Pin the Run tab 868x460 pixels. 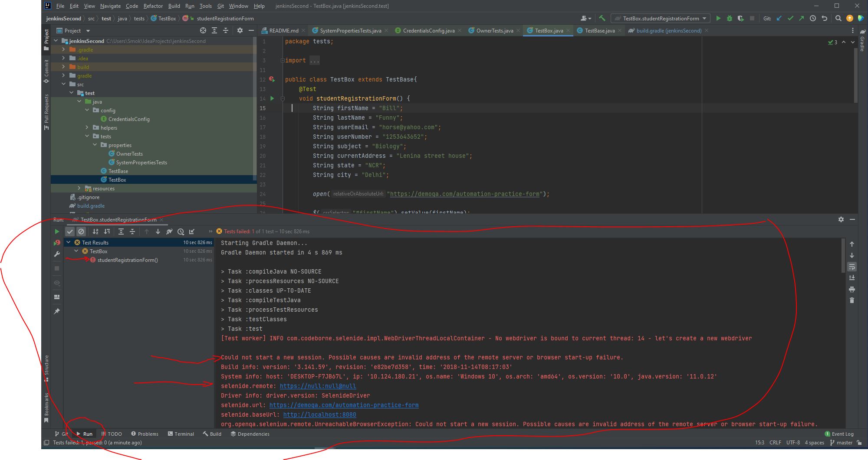coord(57,311)
